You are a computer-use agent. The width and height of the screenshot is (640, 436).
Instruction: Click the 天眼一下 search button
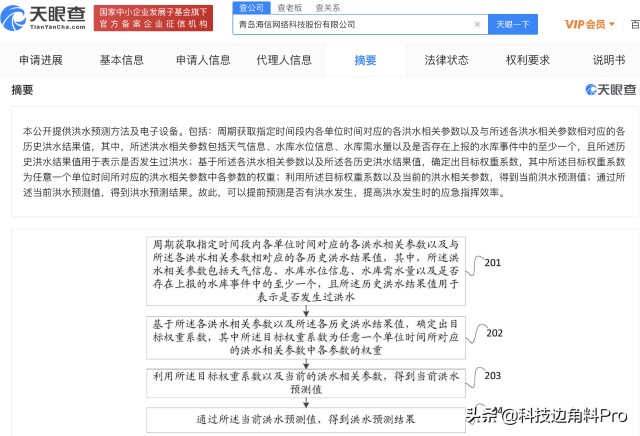513,24
